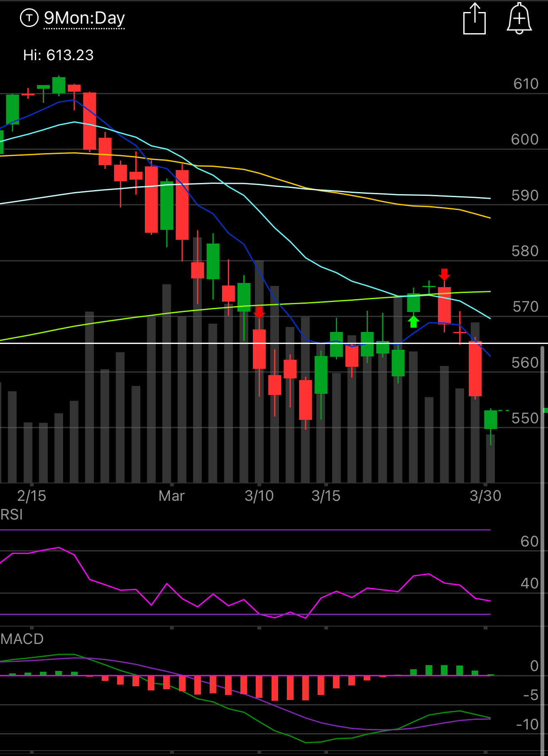Click the 560 price axis label
This screenshot has width=548, height=756.
525,363
